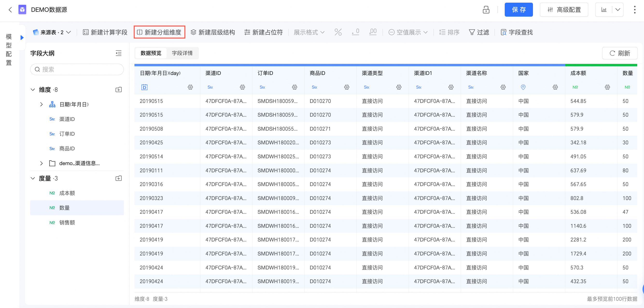Click № type icon of 成本额 column
This screenshot has width=644, height=308.
575,87
